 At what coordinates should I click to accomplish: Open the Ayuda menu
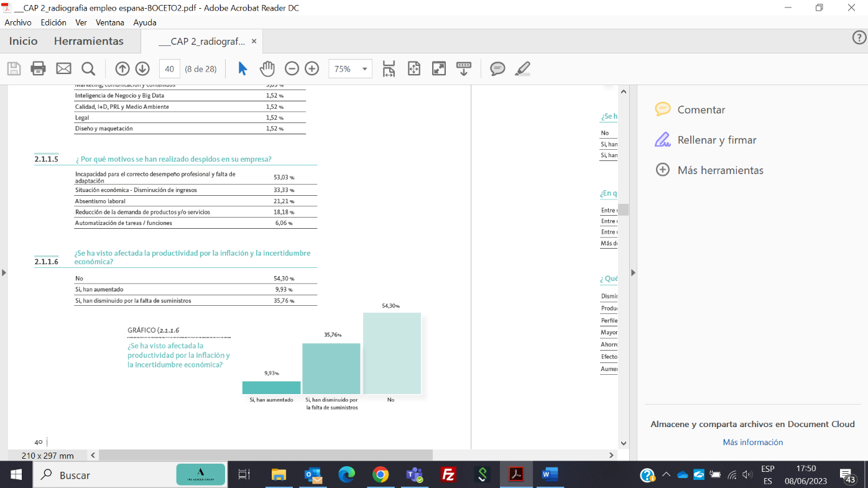145,22
